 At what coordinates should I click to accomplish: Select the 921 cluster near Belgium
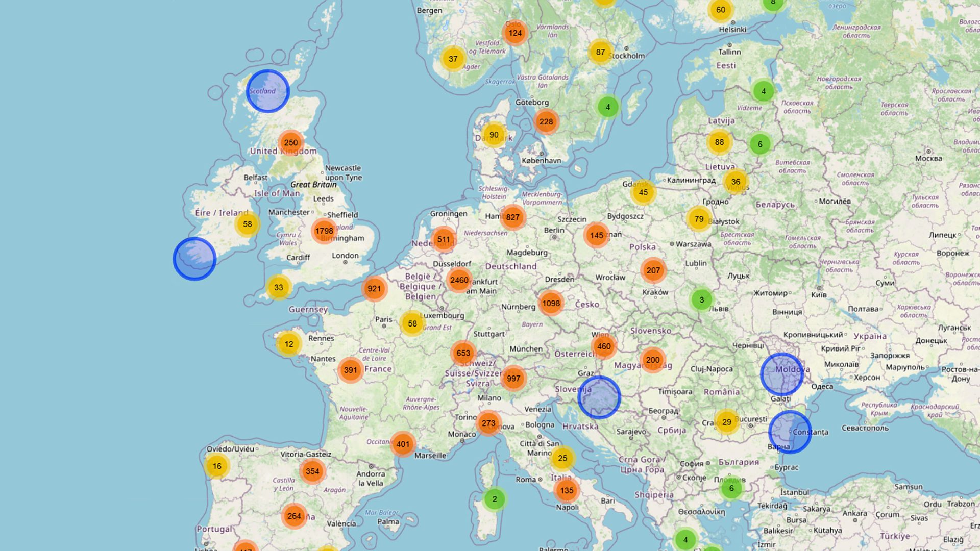point(374,288)
